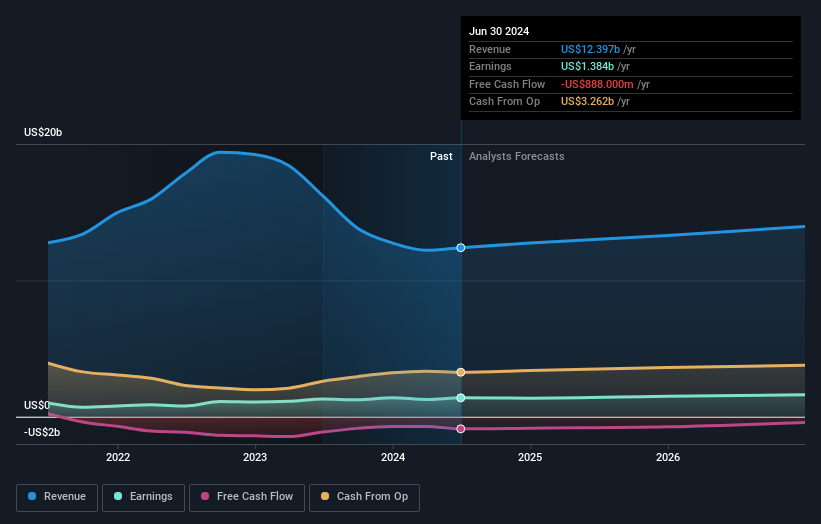The height and width of the screenshot is (524, 821).
Task: Click the 2025 x-axis label
Action: point(530,457)
